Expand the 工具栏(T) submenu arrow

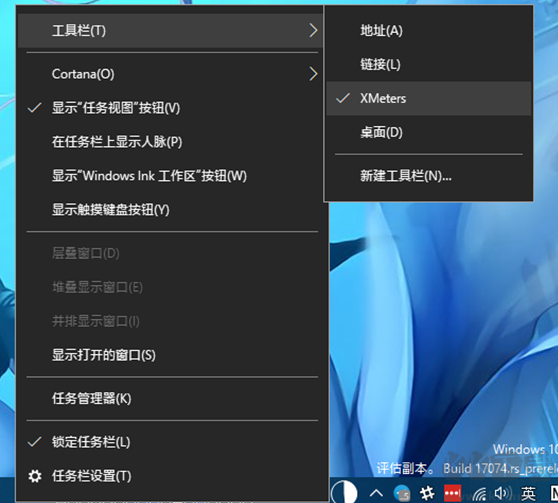tap(313, 30)
